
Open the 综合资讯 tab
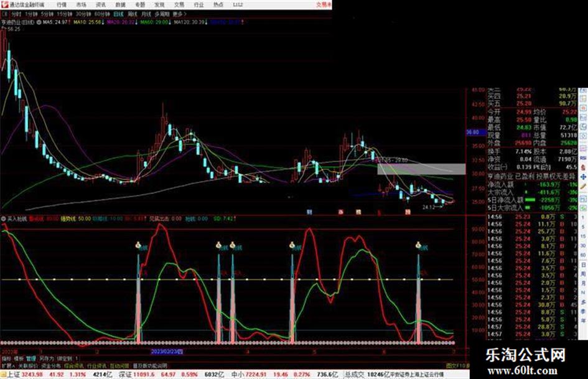74,365
